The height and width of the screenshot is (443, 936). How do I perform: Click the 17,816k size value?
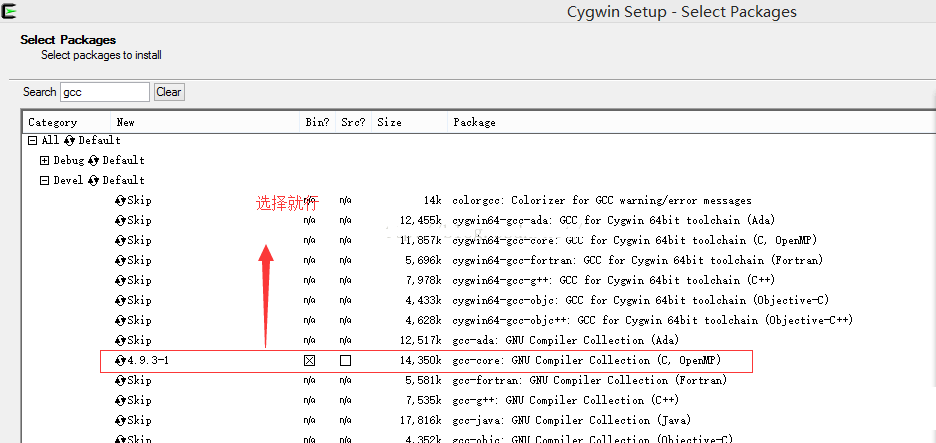pyautogui.click(x=421, y=420)
